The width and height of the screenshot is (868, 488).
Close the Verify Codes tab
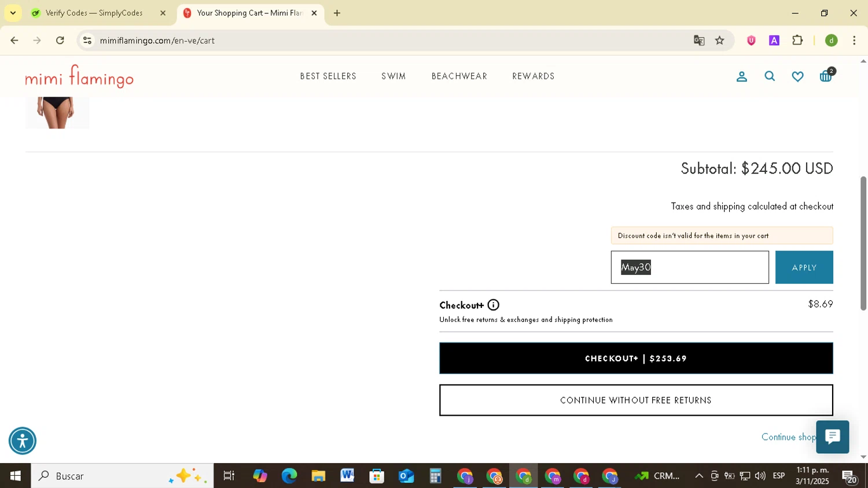163,13
